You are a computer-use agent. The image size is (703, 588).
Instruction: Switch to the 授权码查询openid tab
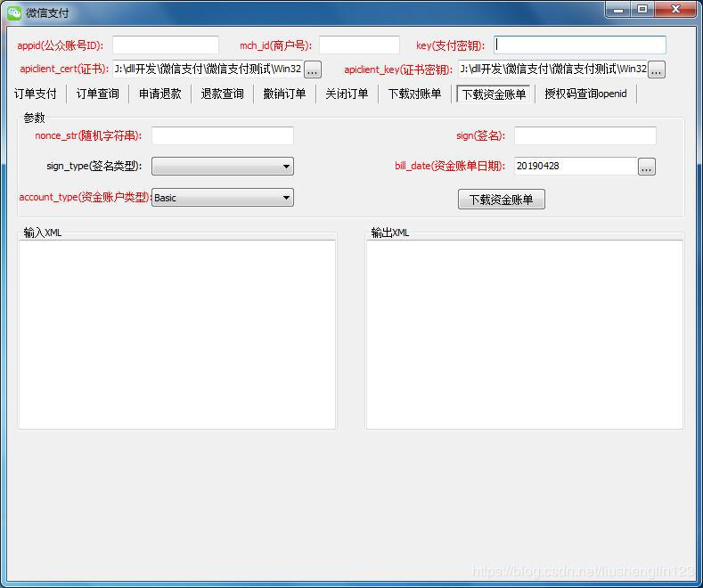pos(585,94)
